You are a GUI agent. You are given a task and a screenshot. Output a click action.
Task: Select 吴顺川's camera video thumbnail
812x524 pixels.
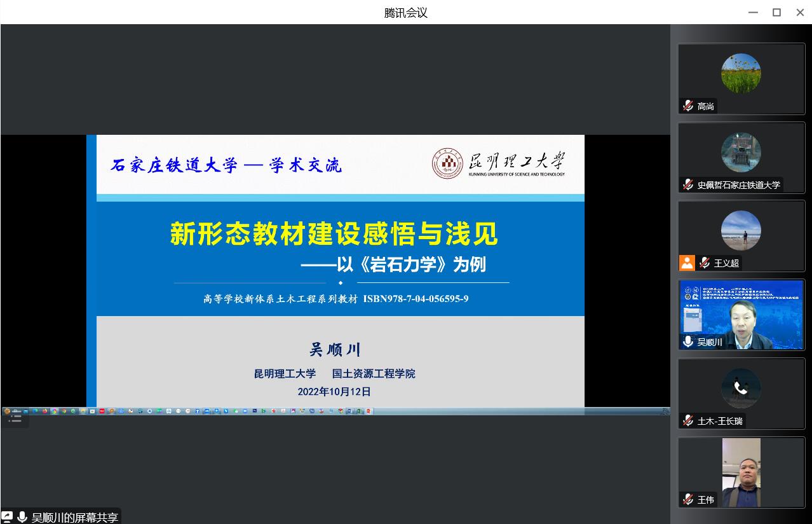coord(741,315)
